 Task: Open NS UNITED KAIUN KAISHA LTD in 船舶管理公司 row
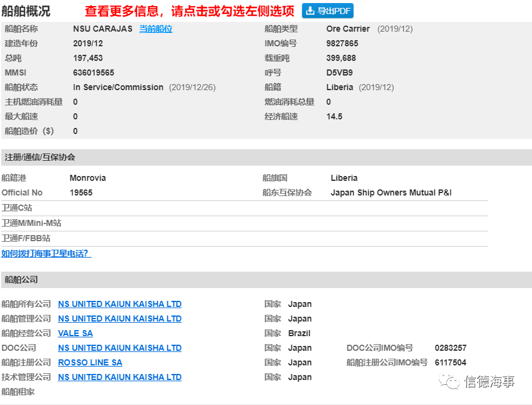[x=120, y=319]
